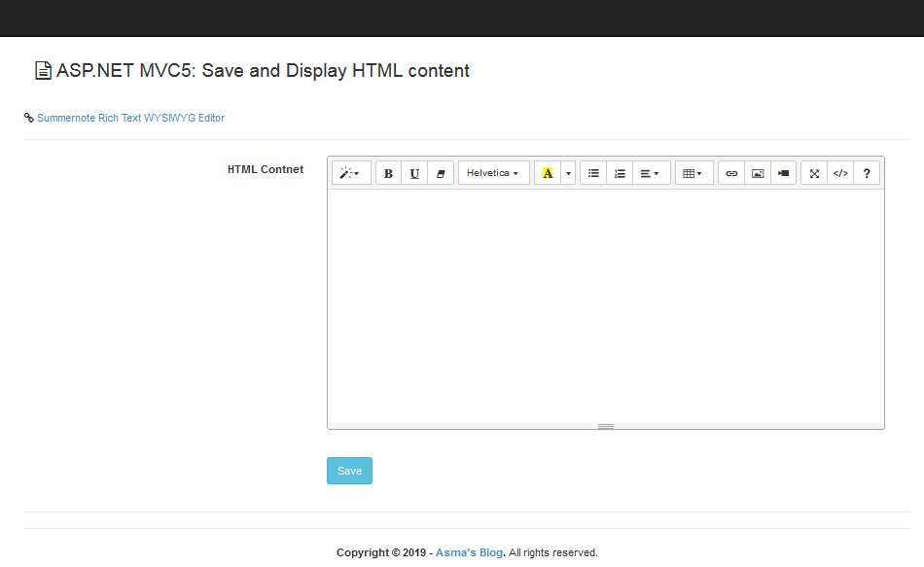Open the Helvetica font family dropdown
This screenshot has height=567, width=924.
493,172
